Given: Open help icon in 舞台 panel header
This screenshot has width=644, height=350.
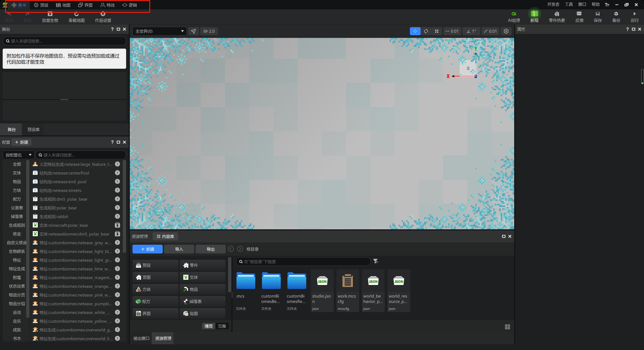Looking at the screenshot, I should pyautogui.click(x=112, y=29).
